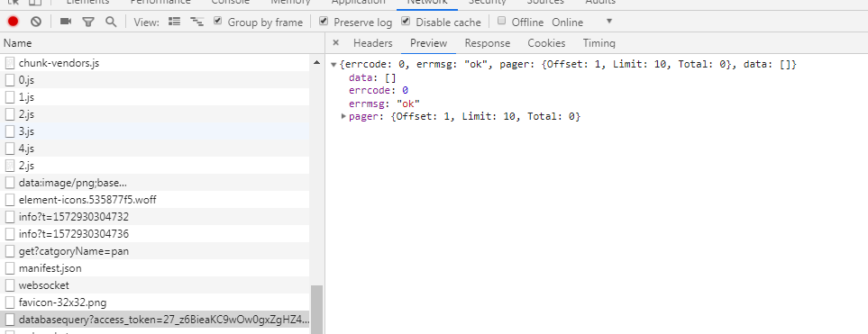
Task: Switch to the Headers tab
Action: pyautogui.click(x=372, y=43)
